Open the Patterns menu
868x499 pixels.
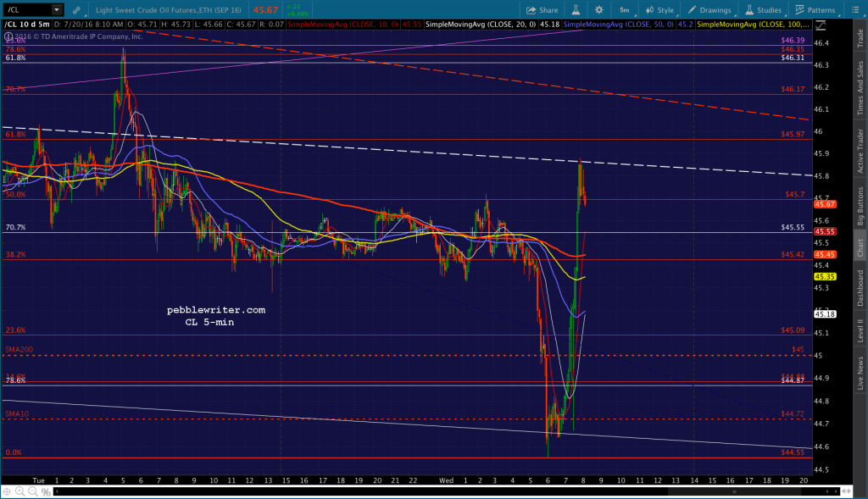(x=815, y=10)
